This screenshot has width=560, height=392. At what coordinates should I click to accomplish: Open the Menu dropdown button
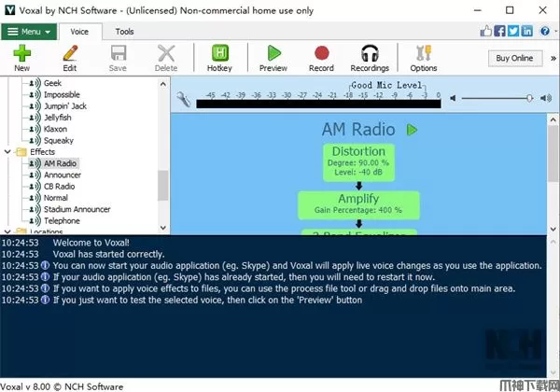click(x=29, y=32)
